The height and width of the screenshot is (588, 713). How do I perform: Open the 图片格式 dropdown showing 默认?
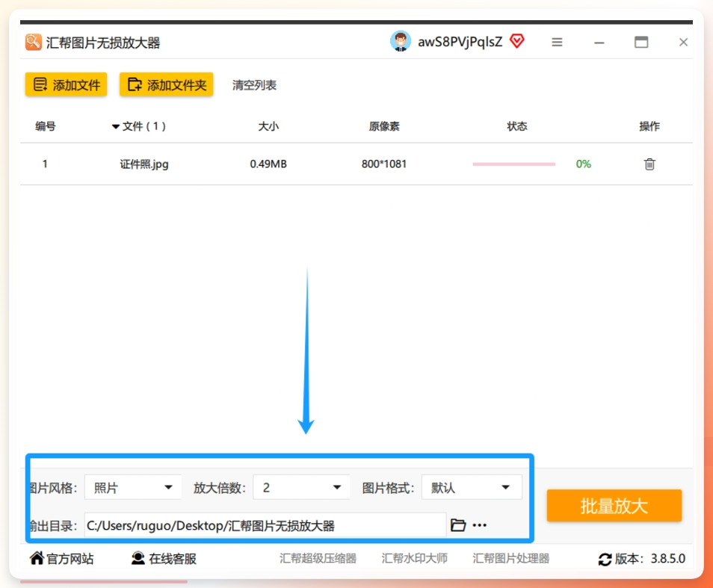pos(472,488)
